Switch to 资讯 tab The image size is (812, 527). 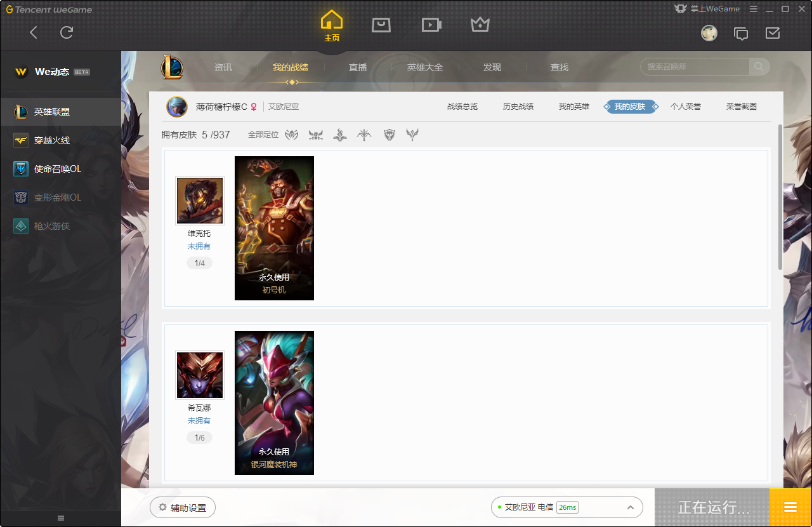[x=223, y=67]
